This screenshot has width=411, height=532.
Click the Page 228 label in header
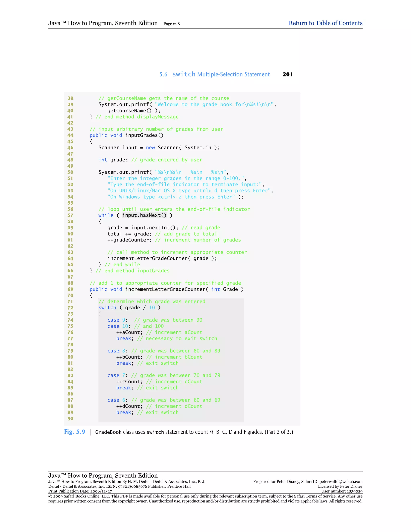pos(171,24)
